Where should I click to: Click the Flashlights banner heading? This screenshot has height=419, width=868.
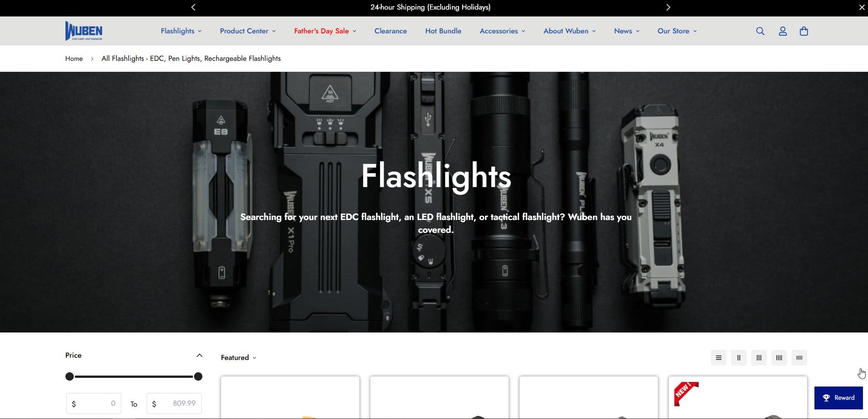[x=436, y=177]
